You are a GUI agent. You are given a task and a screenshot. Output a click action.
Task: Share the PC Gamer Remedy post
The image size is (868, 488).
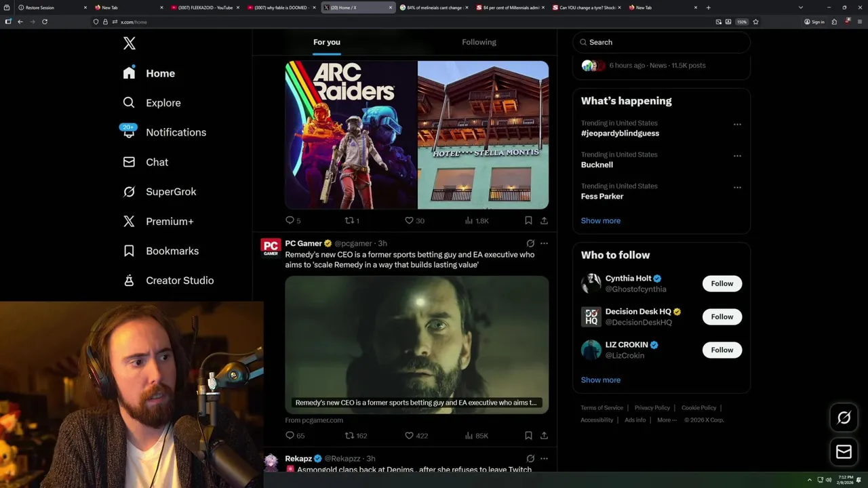[544, 436]
